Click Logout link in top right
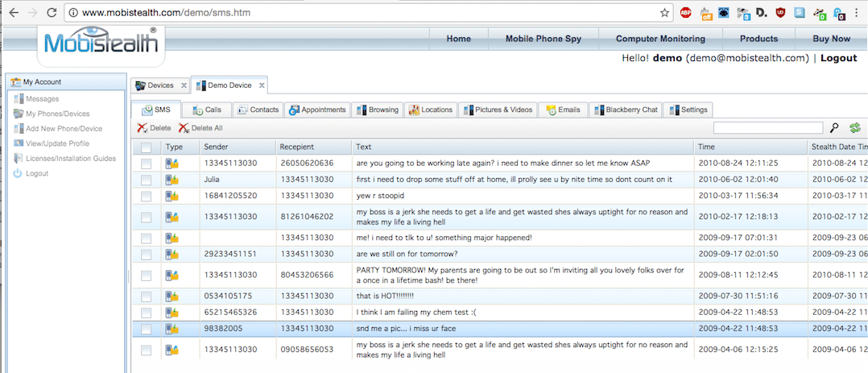Viewport: 868px width, 373px height. coord(839,58)
